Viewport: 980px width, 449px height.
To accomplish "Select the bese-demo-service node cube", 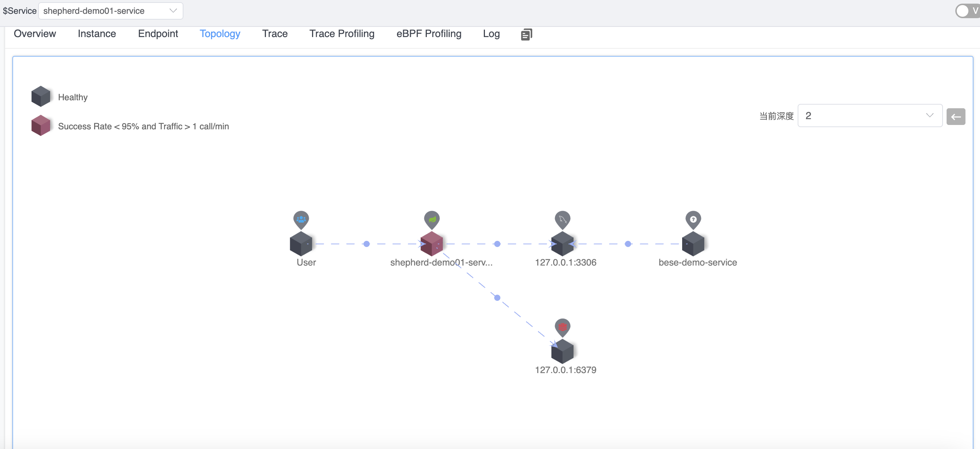I will 693,244.
